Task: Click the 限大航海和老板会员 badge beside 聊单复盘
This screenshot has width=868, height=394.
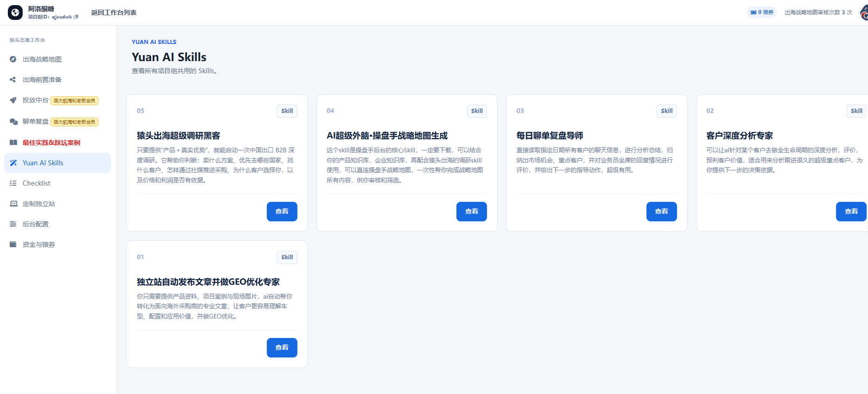Action: [x=74, y=122]
